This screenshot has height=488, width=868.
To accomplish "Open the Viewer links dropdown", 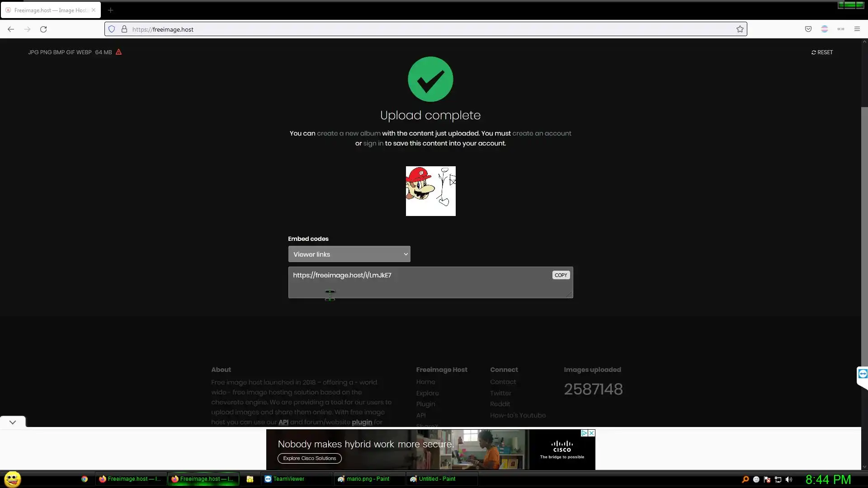I will click(349, 254).
